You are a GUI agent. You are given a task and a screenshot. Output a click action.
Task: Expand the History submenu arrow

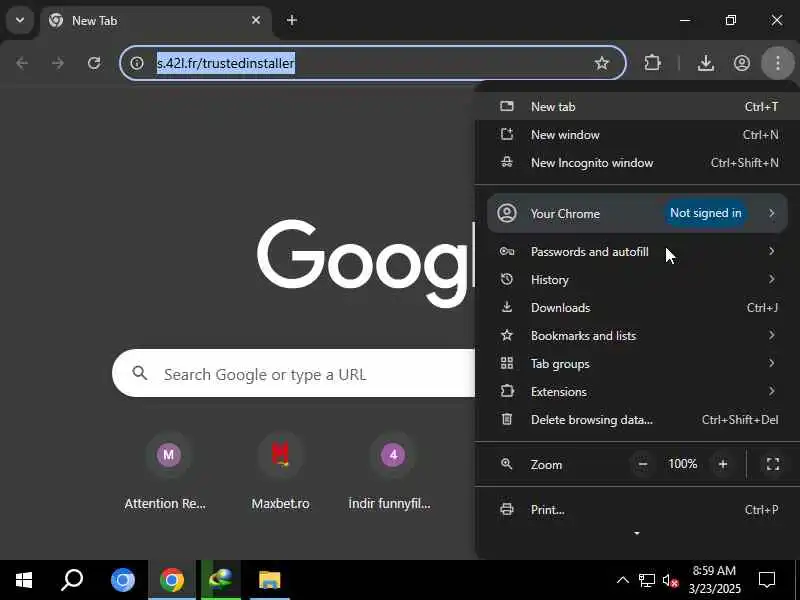771,279
